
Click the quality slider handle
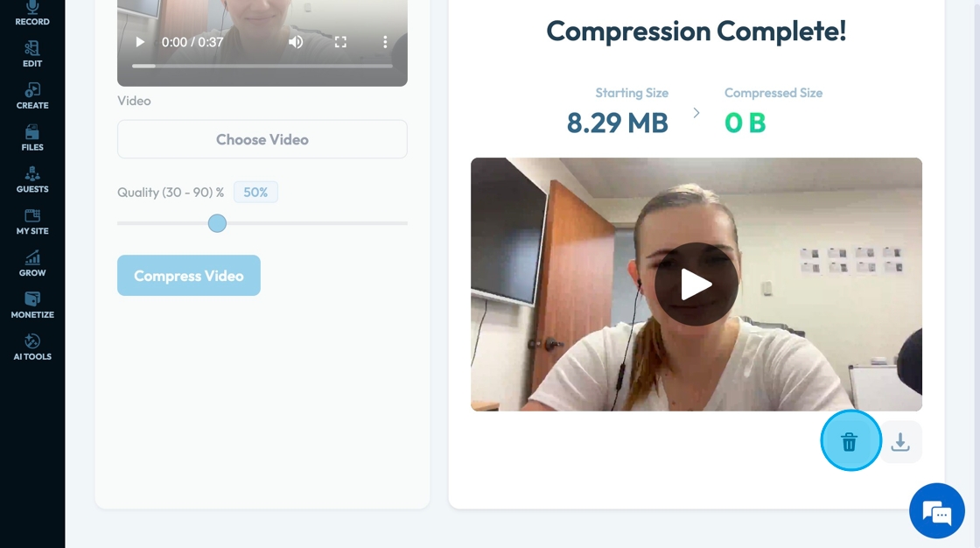coord(217,223)
